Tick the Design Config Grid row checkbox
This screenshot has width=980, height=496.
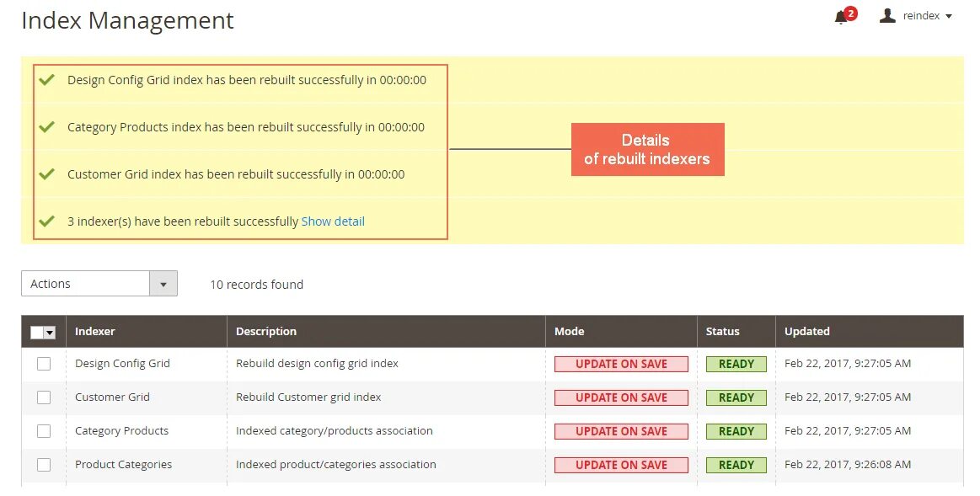coord(44,364)
